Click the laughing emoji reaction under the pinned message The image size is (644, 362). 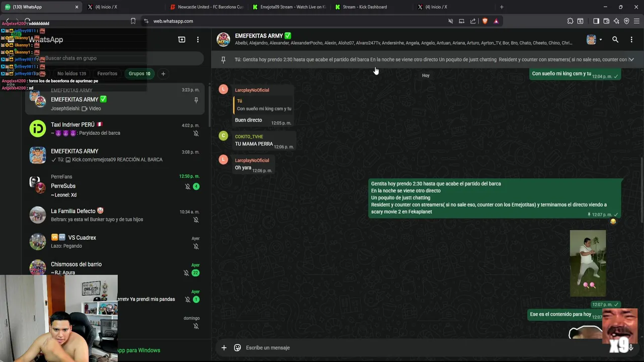click(x=613, y=221)
